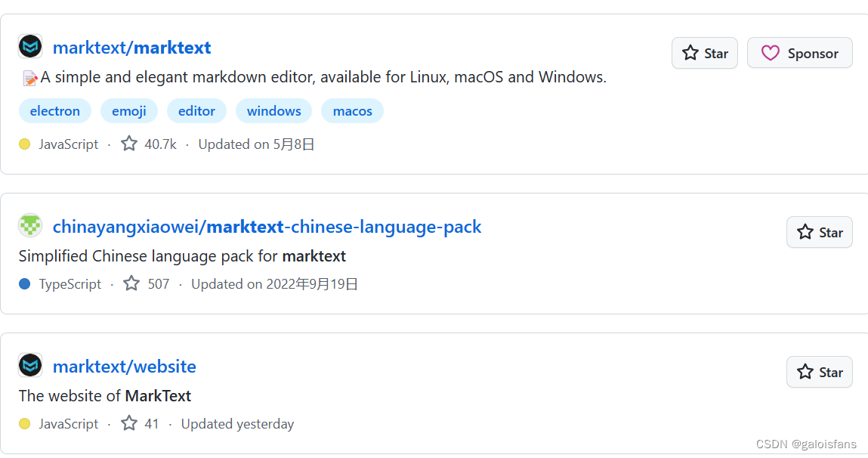
Task: Click the star count icon showing 507
Action: click(x=131, y=283)
